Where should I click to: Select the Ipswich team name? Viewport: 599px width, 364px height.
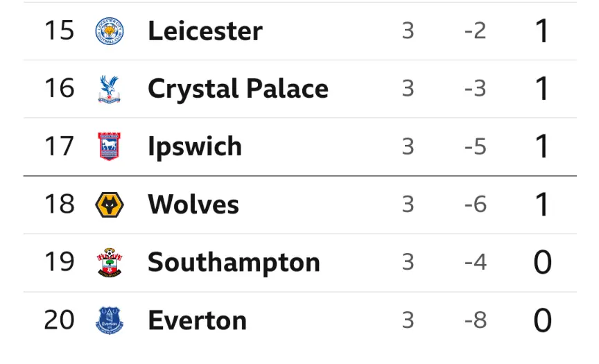click(195, 146)
